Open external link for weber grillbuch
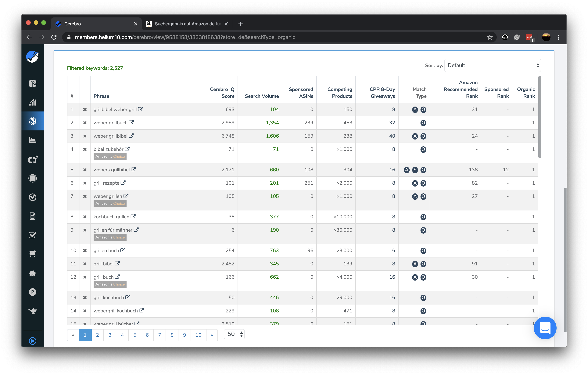The width and height of the screenshot is (588, 375). pos(131,122)
